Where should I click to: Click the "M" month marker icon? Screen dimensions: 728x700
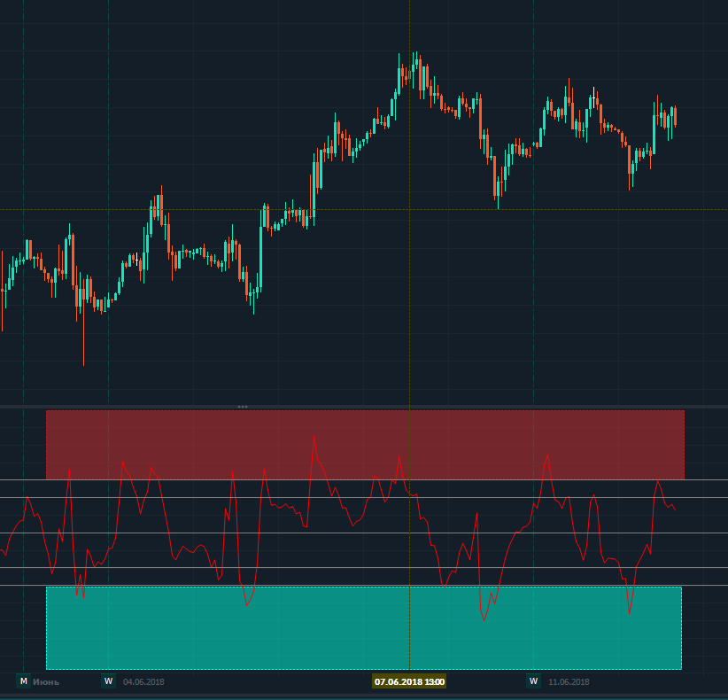coord(23,681)
